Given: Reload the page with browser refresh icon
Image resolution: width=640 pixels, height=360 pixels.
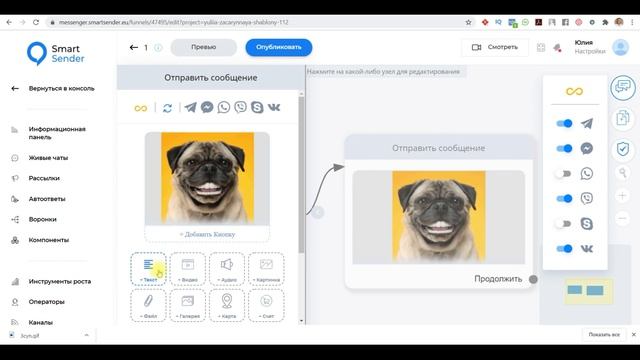Looking at the screenshot, I should pyautogui.click(x=36, y=22).
